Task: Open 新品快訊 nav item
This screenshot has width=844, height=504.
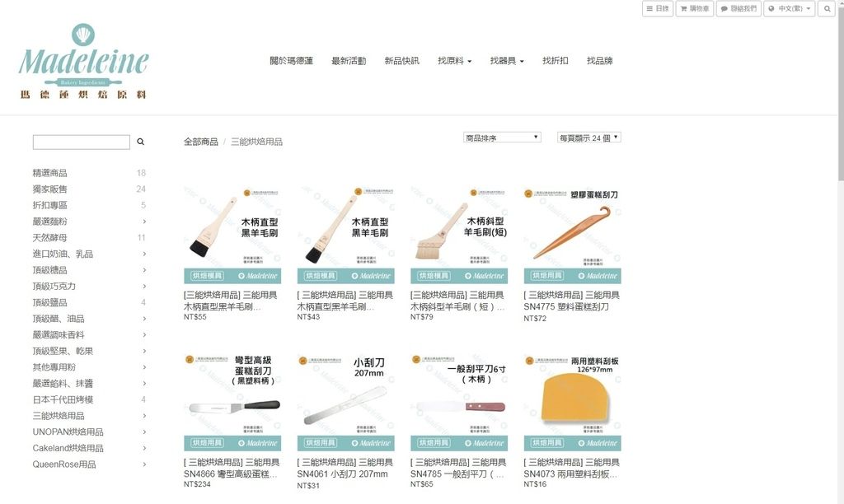Action: click(401, 61)
